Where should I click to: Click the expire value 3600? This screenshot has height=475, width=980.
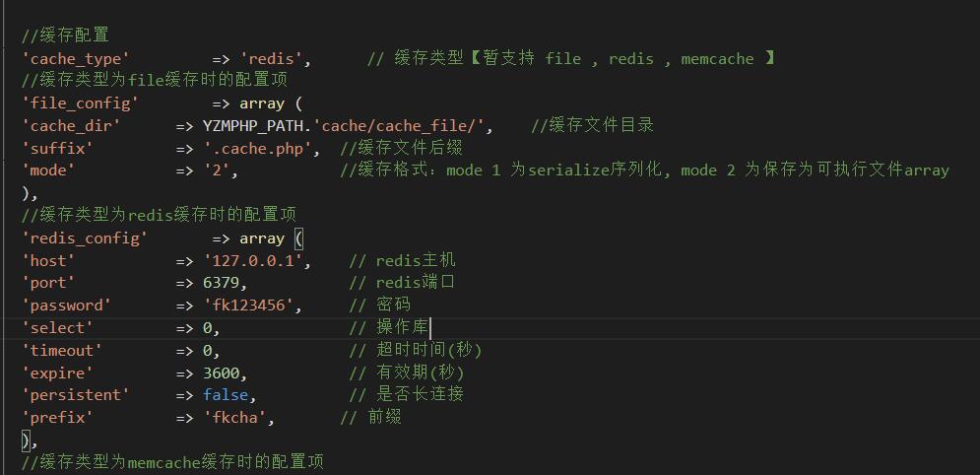tap(222, 373)
